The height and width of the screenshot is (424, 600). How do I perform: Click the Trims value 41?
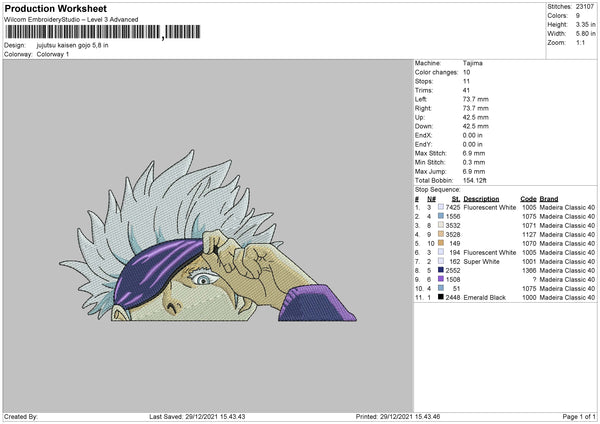point(466,90)
